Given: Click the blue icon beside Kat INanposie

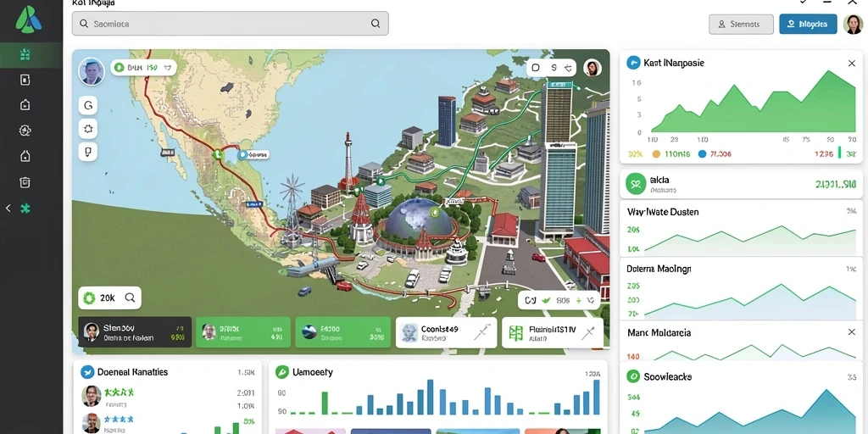Looking at the screenshot, I should point(632,63).
